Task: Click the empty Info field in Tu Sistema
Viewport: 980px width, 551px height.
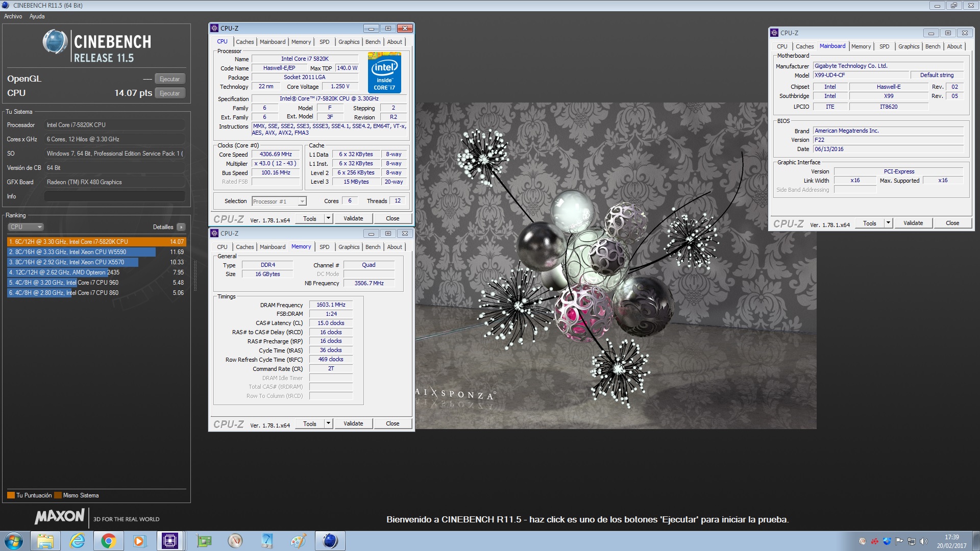Action: click(x=115, y=196)
